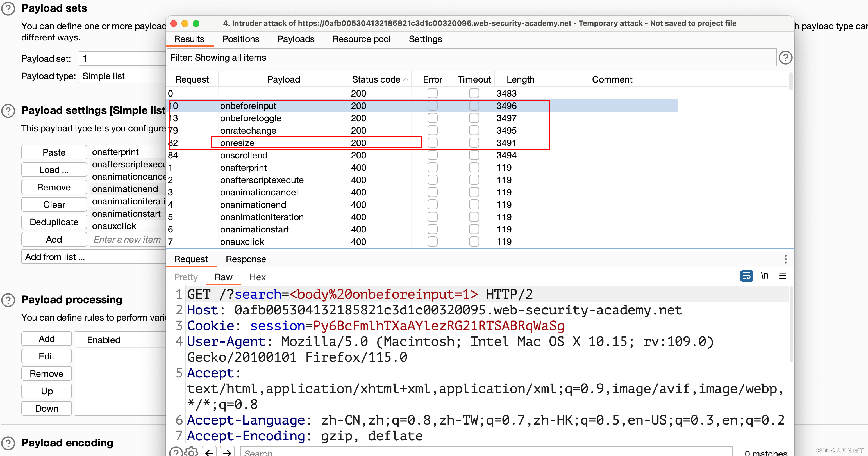Click the Deduplicate button
868x456 pixels.
(54, 222)
